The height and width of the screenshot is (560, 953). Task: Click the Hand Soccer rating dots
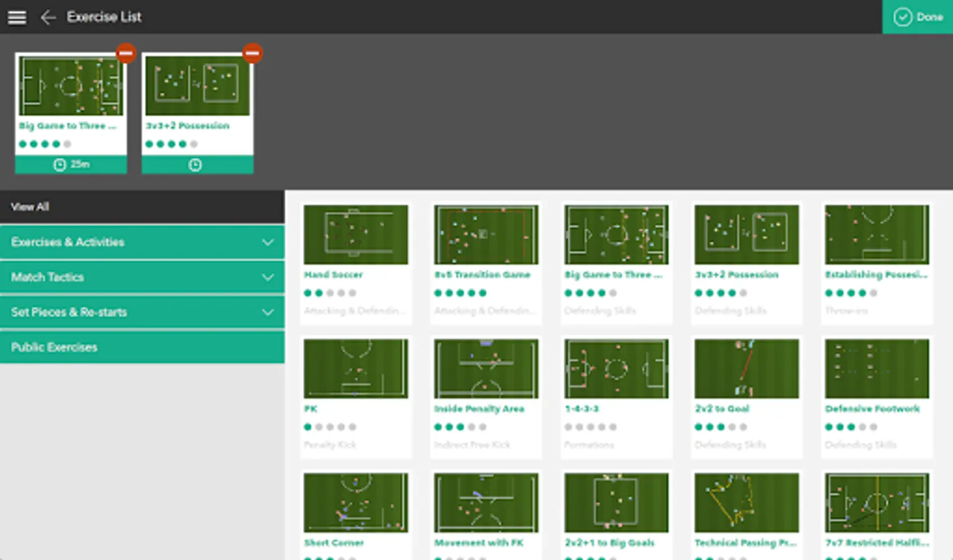[x=330, y=293]
